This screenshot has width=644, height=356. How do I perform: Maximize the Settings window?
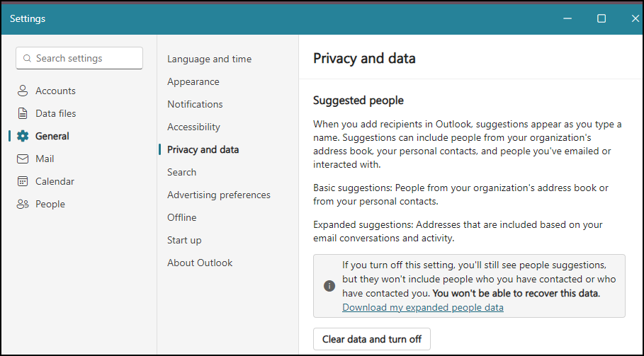point(601,18)
